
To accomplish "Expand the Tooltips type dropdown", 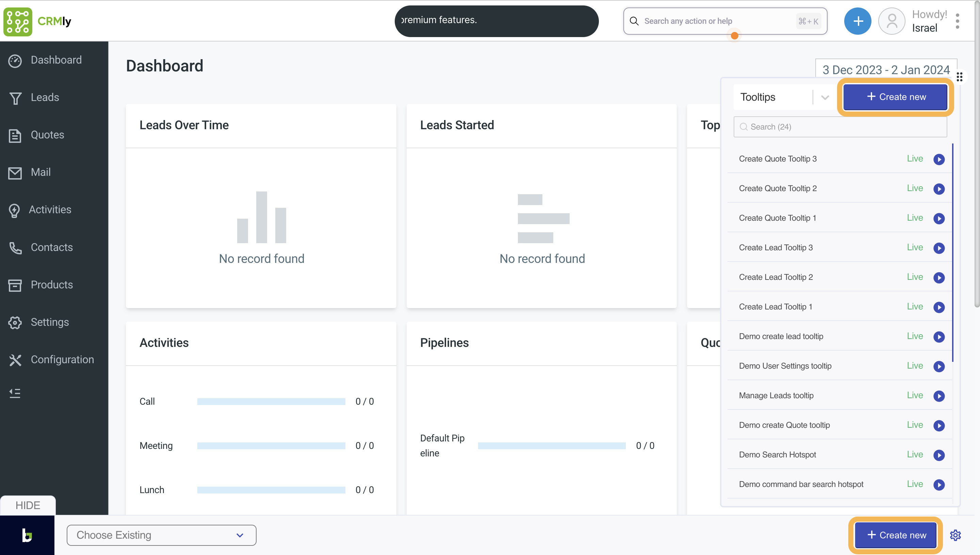I will (x=824, y=98).
